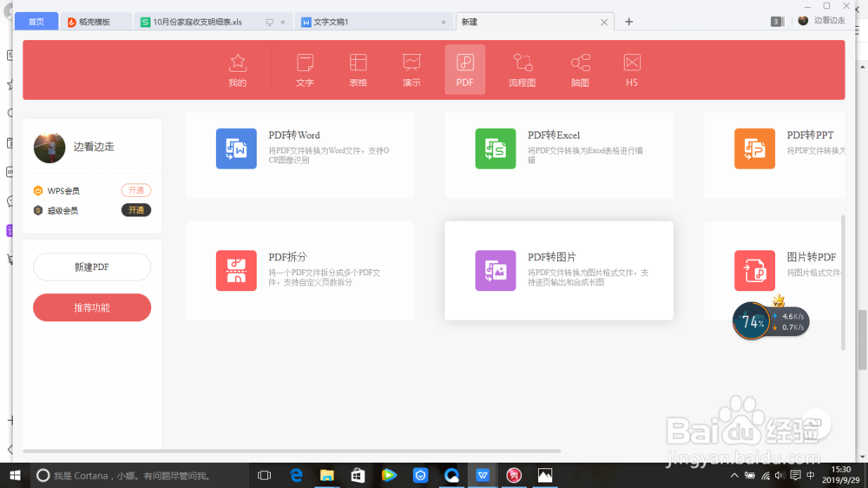Image resolution: width=868 pixels, height=488 pixels.
Task: Click the volume icon in the system tray
Action: pos(779,475)
